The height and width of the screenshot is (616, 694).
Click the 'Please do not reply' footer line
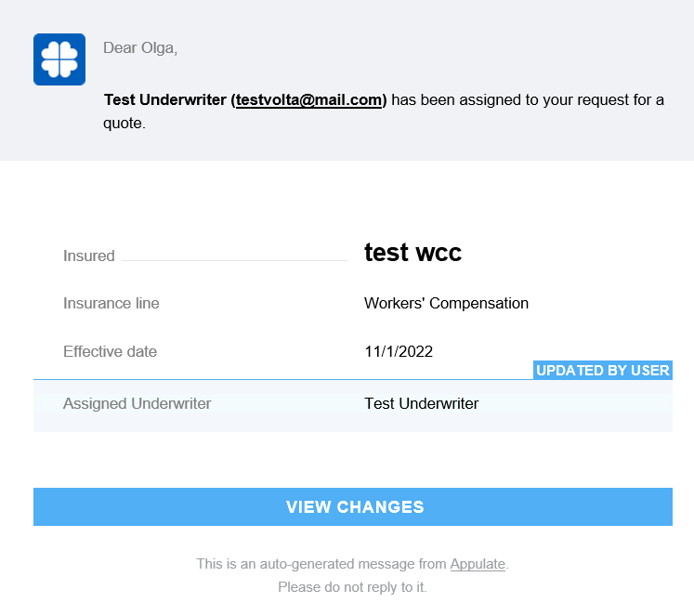[352, 588]
